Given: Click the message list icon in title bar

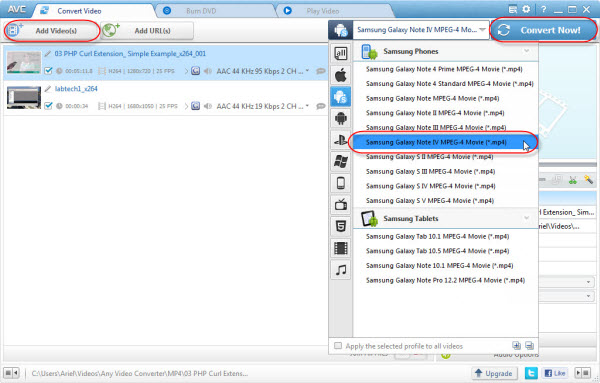Looking at the screenshot, I should [x=513, y=9].
